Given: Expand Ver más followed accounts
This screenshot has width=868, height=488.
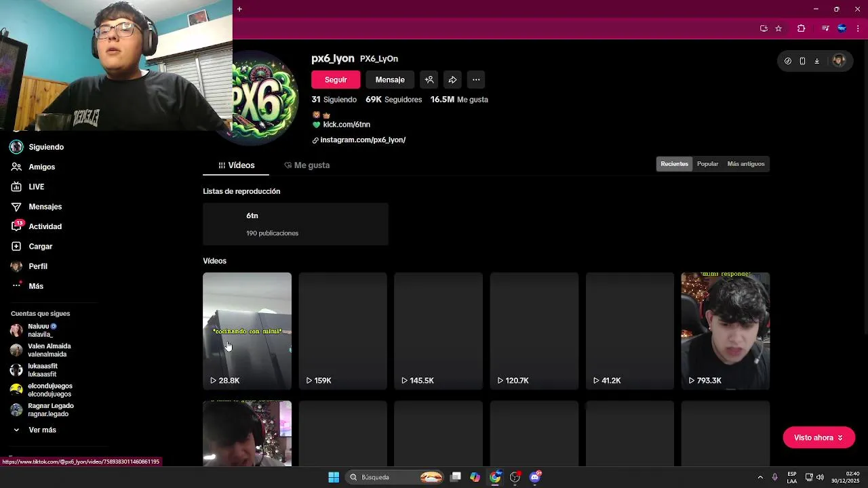Looking at the screenshot, I should pos(34,430).
